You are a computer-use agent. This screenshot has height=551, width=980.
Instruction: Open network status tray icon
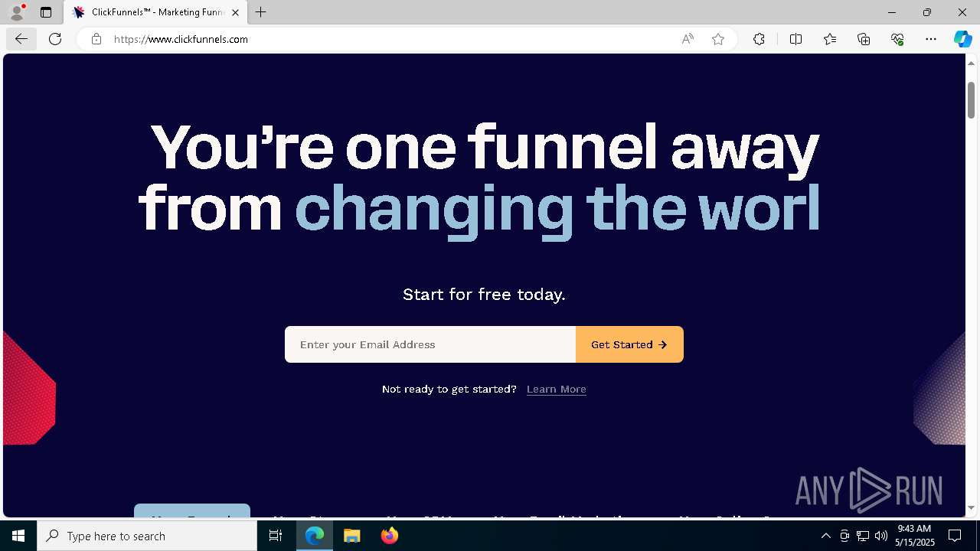(x=863, y=536)
